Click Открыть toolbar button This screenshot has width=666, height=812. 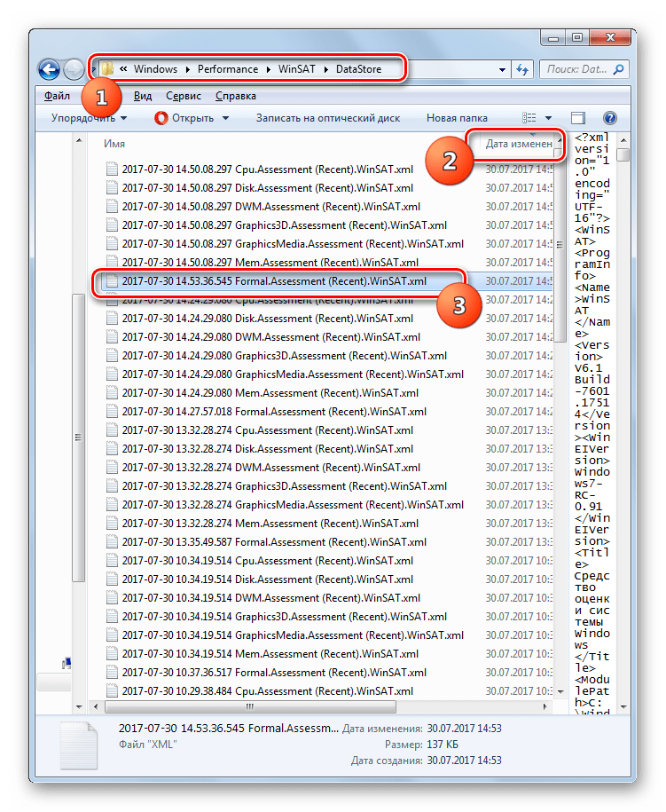[x=184, y=118]
